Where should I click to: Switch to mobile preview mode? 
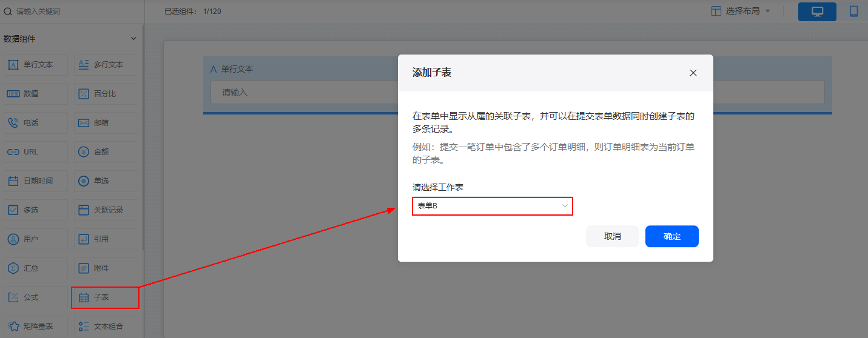point(853,12)
